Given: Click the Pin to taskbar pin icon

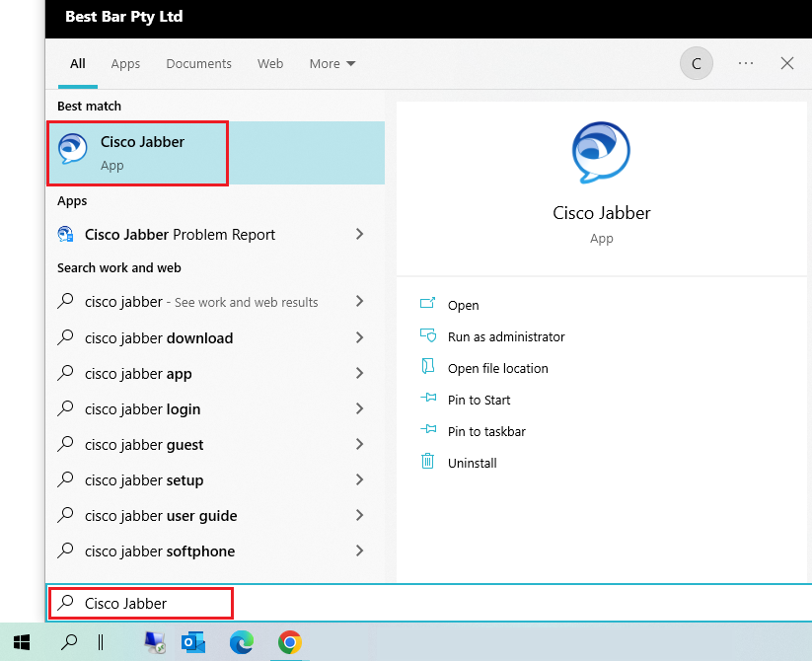Looking at the screenshot, I should coord(428,429).
